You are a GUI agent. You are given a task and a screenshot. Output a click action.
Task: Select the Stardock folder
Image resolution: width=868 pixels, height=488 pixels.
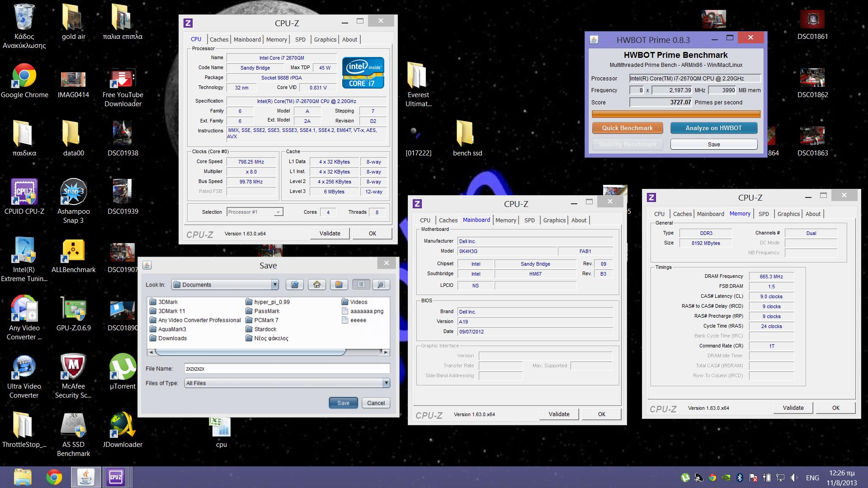[x=261, y=329]
